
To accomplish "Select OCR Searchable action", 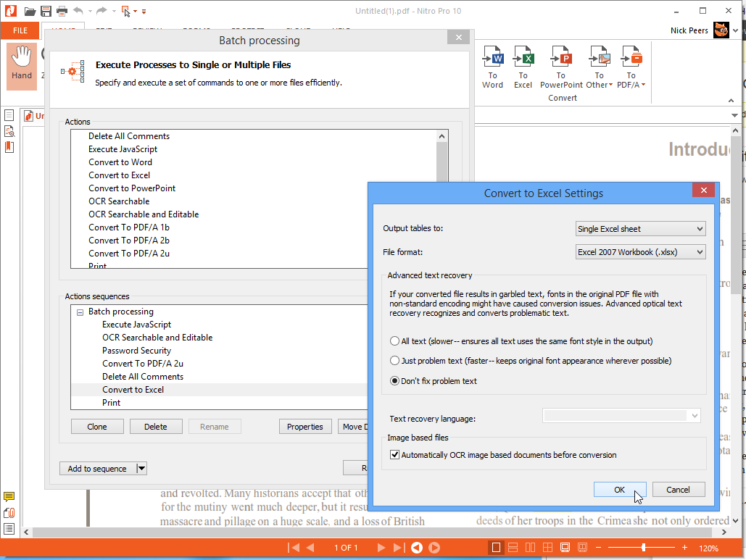I will coord(119,201).
